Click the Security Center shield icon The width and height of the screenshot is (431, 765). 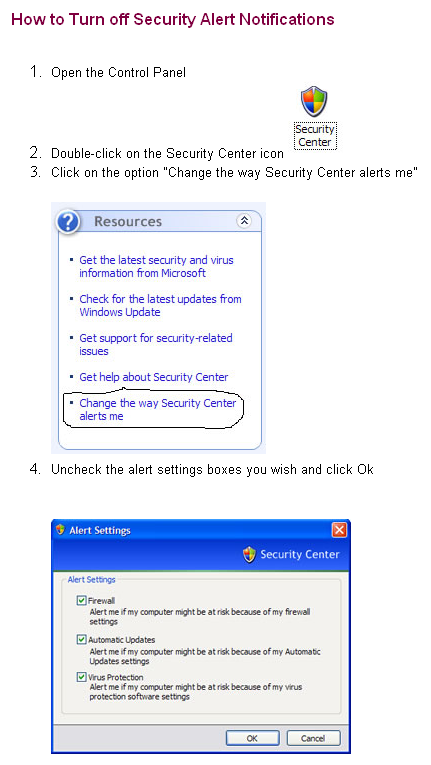pyautogui.click(x=314, y=101)
